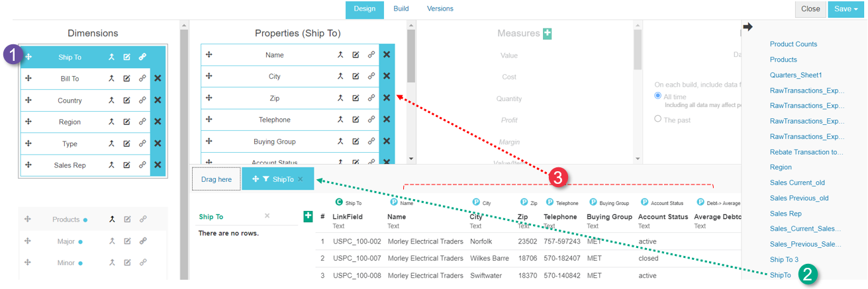Close the ShipTo filter tab
The width and height of the screenshot is (868, 289).
pos(300,179)
